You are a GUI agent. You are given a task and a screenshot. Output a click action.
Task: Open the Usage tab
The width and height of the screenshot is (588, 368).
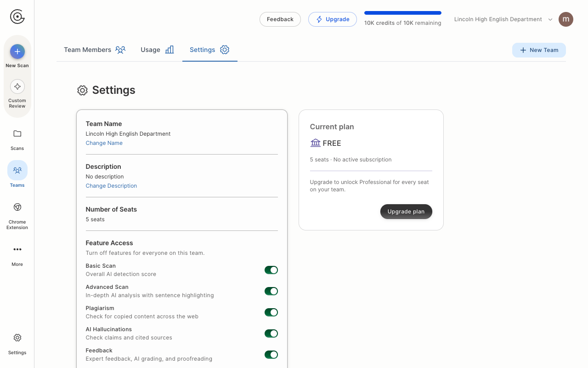[158, 50]
